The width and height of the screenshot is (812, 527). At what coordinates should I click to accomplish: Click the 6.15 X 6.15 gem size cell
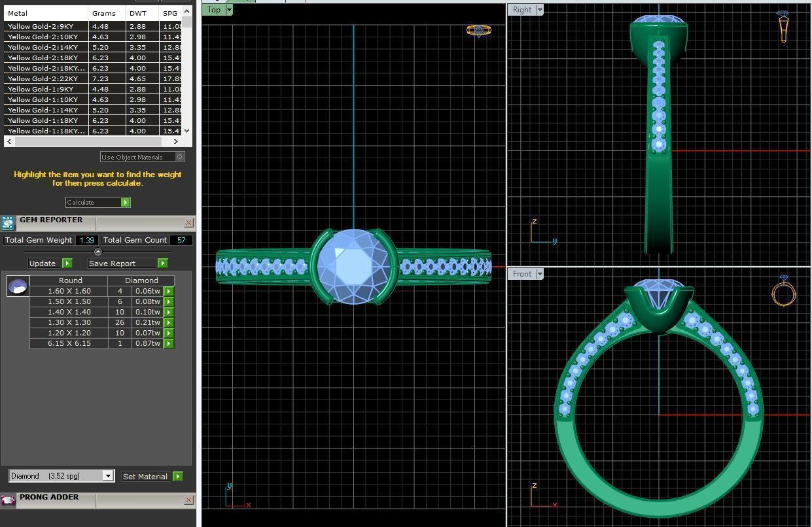click(69, 343)
